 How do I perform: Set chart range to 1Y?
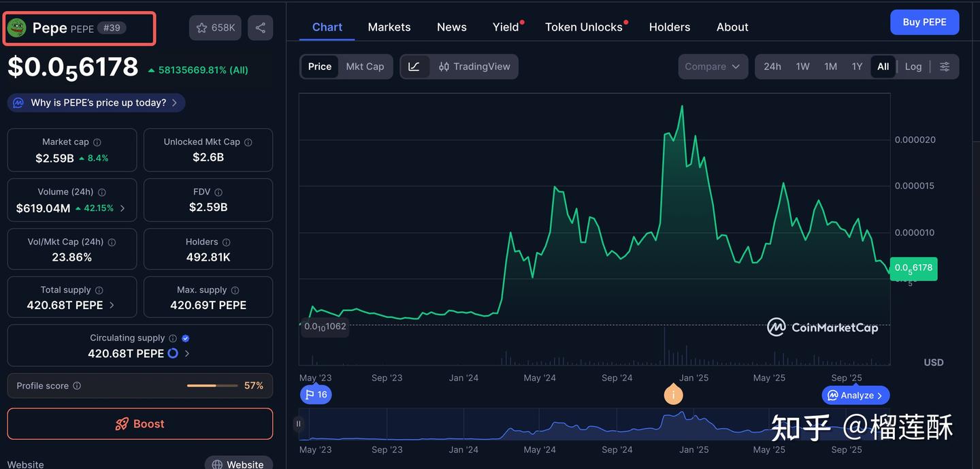857,67
